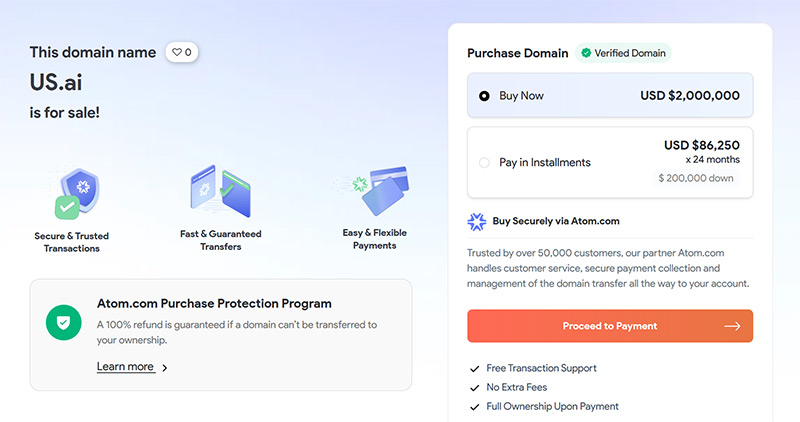The image size is (800, 422).
Task: Click the arrow on Proceed to Payment
Action: click(x=732, y=326)
